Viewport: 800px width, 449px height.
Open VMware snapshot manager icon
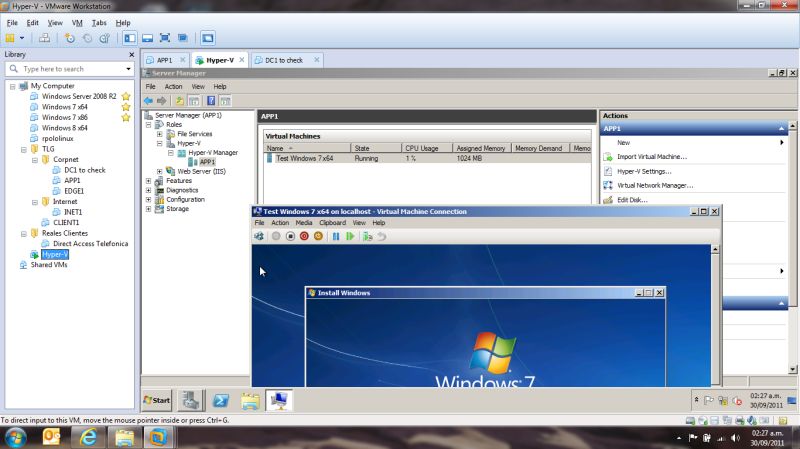point(105,38)
